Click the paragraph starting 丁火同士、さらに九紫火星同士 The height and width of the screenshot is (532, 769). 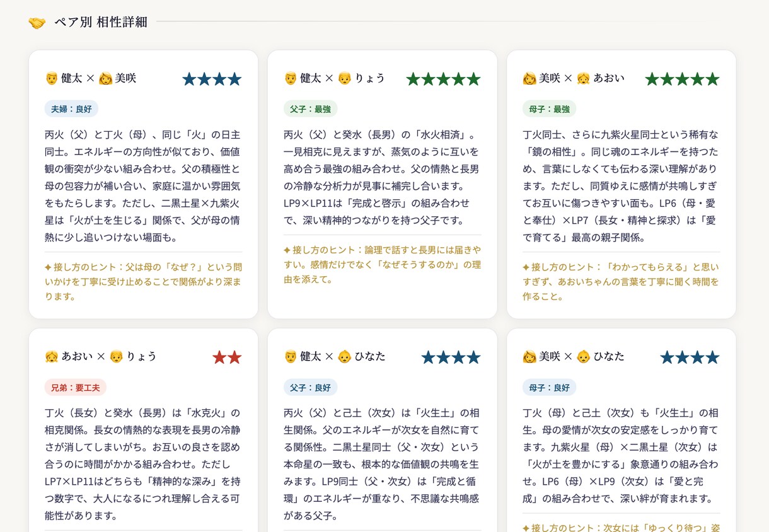coord(621,186)
